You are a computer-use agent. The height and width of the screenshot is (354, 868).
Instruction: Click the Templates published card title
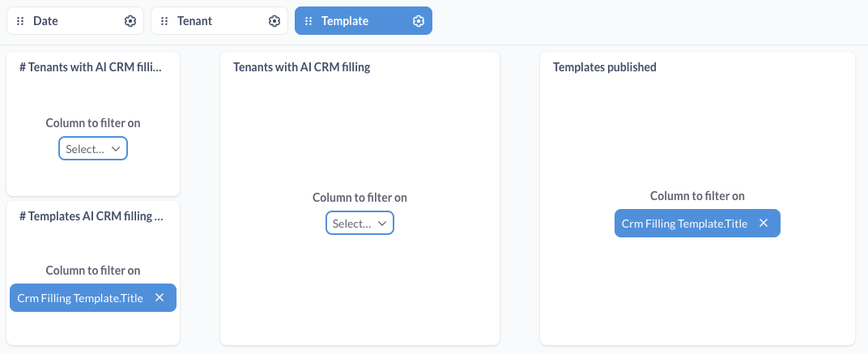(605, 67)
